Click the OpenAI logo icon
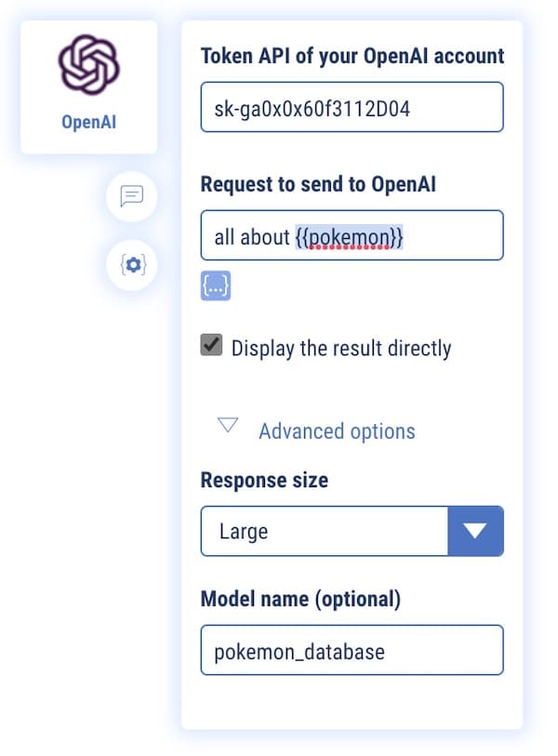Image resolution: width=558 pixels, height=756 pixels. tap(89, 65)
